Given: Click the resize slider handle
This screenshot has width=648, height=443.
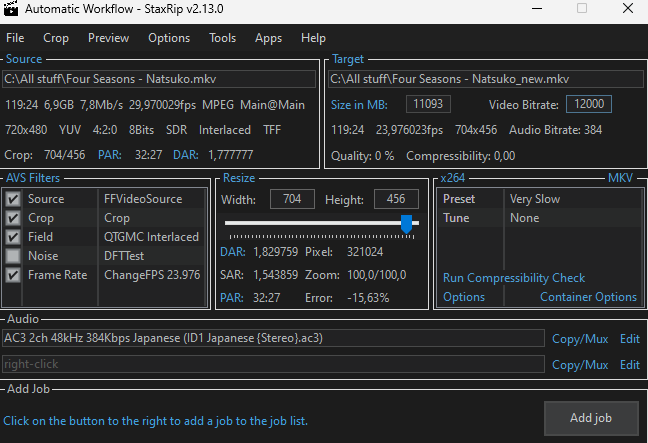Looking at the screenshot, I should tap(406, 225).
